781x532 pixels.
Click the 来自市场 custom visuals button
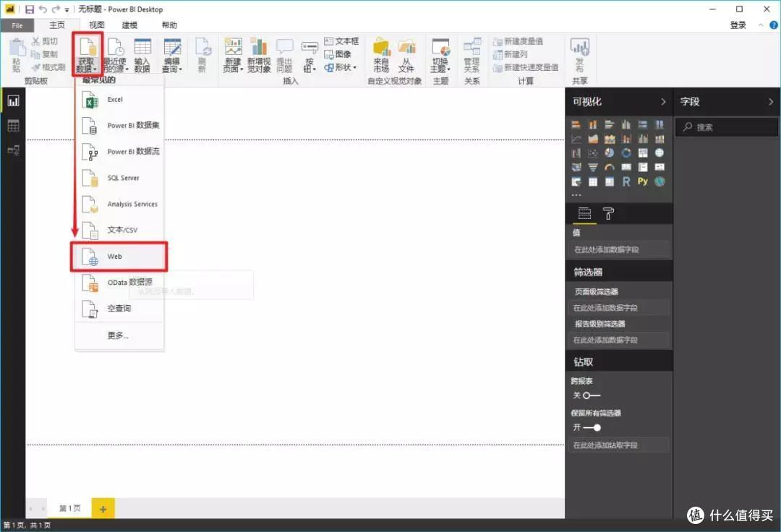click(382, 55)
